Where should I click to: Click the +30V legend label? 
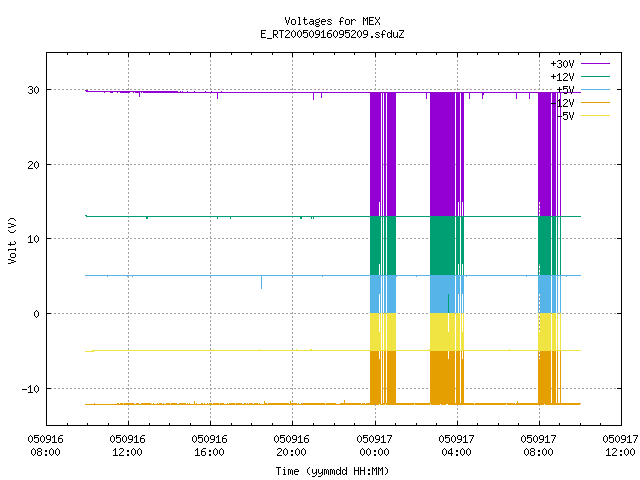pos(562,64)
